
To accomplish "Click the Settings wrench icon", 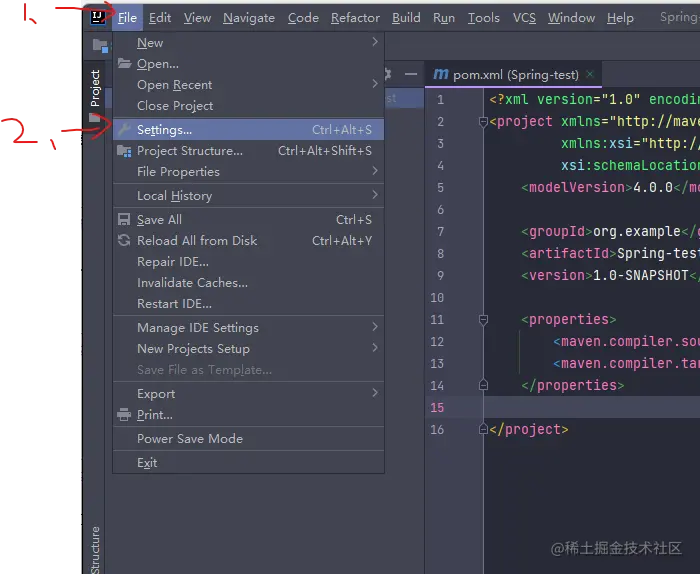I will (124, 130).
